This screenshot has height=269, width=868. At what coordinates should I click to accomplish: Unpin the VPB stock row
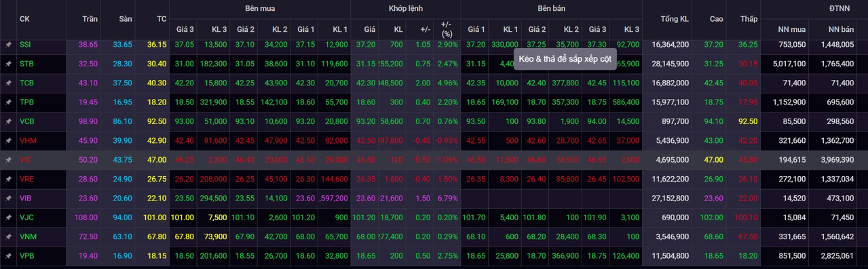pos(8,256)
